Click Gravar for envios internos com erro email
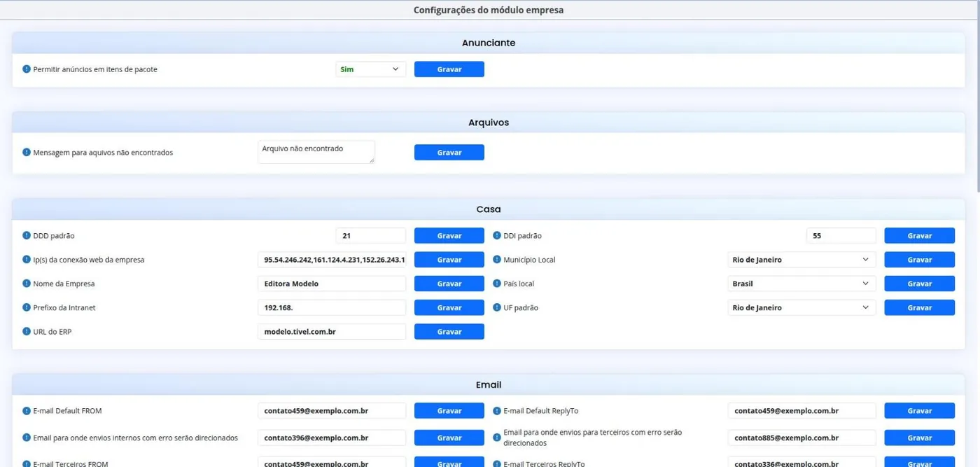Viewport: 980px width, 467px height. 449,438
